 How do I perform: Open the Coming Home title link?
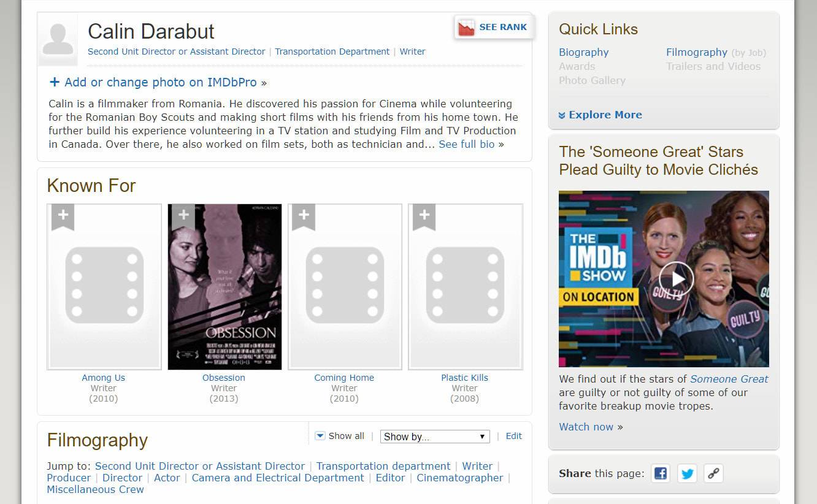click(344, 378)
